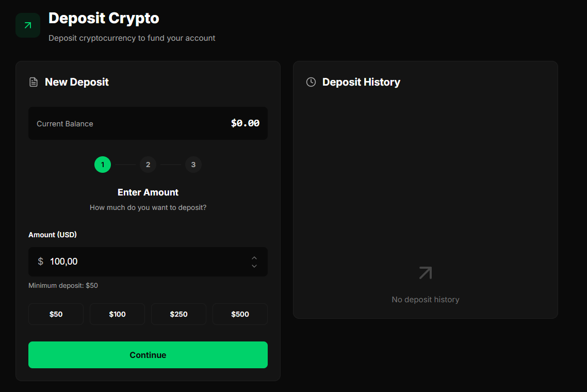Click the gray arrow icon above No deposit history
Viewport: 587px width, 392px height.
click(425, 272)
